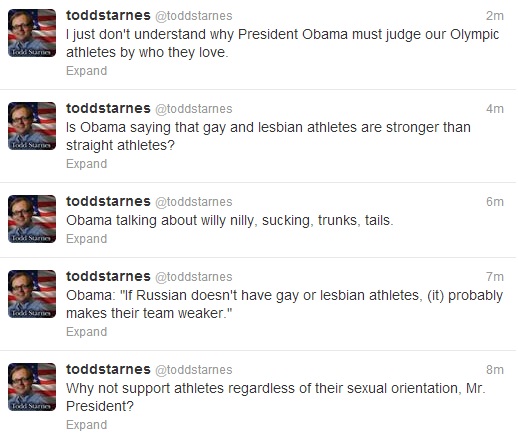Click avatar on the 'willy nilly' tweet

32,219
